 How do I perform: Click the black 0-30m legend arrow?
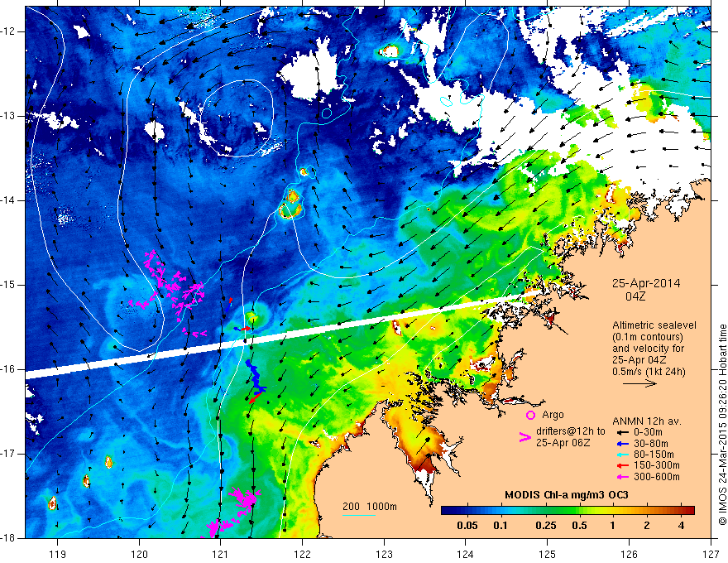click(622, 432)
